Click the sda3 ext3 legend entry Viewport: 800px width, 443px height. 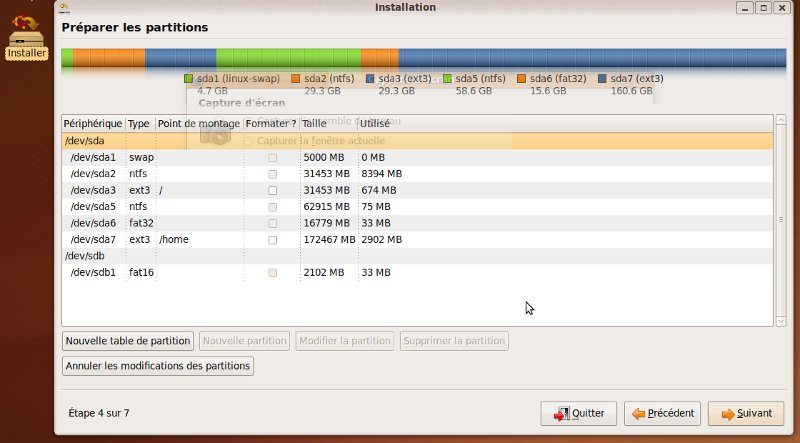click(x=399, y=84)
